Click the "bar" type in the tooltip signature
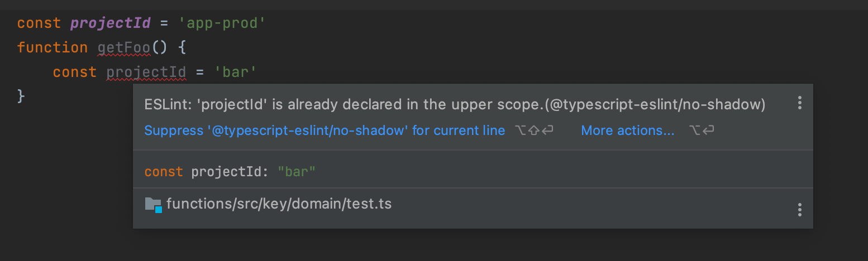The image size is (868, 261). click(296, 172)
